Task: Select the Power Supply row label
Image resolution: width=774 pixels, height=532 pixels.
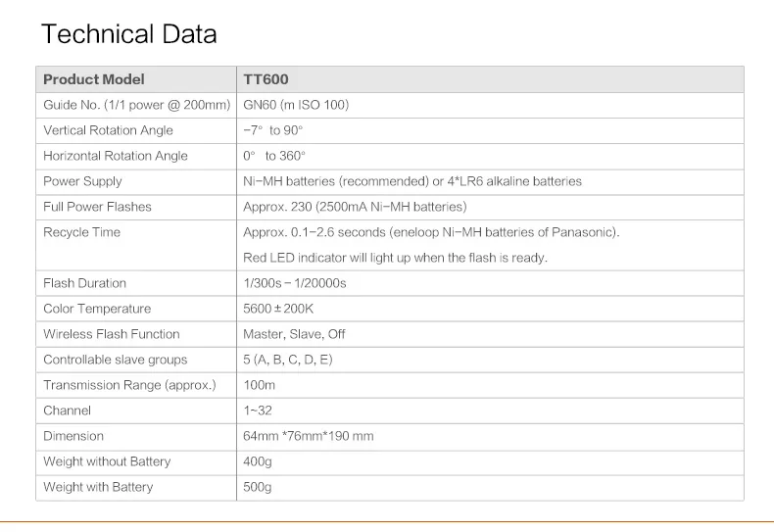Action: 82,181
